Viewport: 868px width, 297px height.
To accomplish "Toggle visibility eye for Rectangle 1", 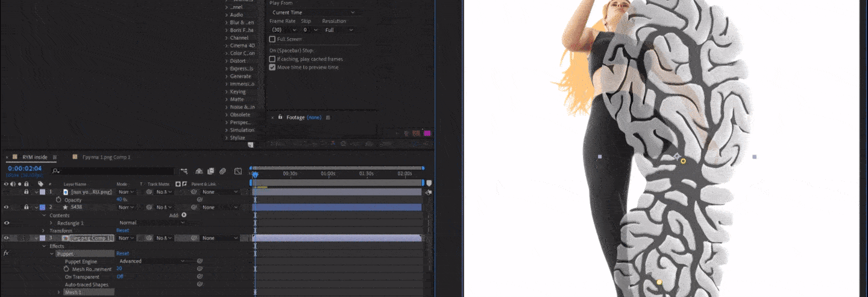I will (x=7, y=222).
